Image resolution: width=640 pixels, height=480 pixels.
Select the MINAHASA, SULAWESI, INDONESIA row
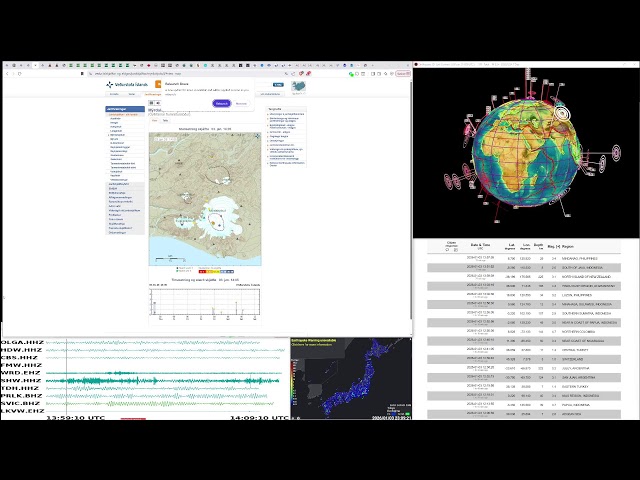(x=524, y=304)
